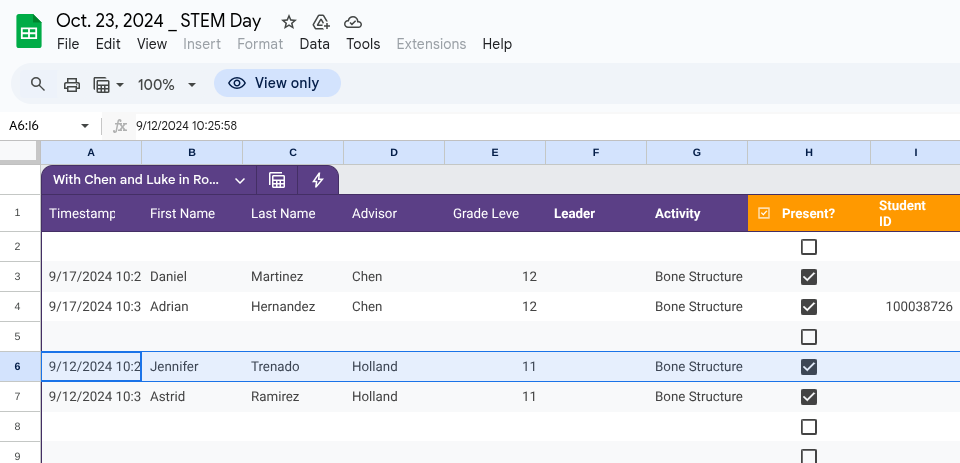The image size is (960, 463).
Task: Star this spreadsheet document
Action: click(289, 22)
